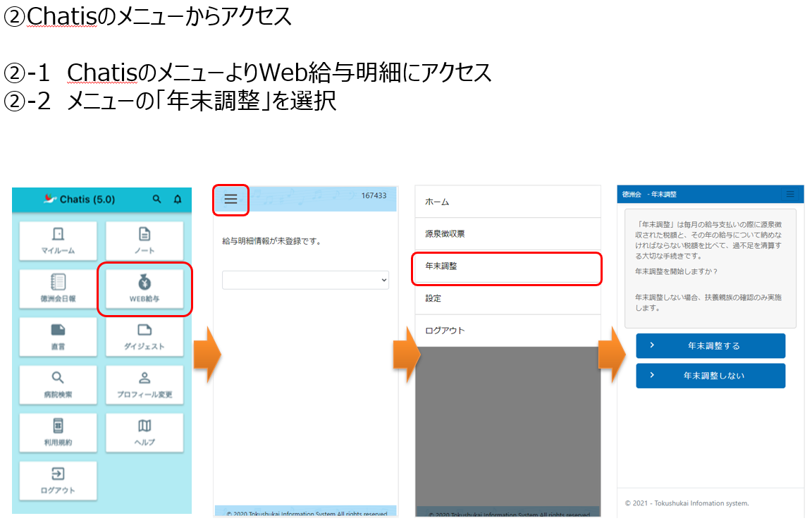Click 年末調整を開始しますか？ text
This screenshot has height=523, width=812.
(x=677, y=271)
